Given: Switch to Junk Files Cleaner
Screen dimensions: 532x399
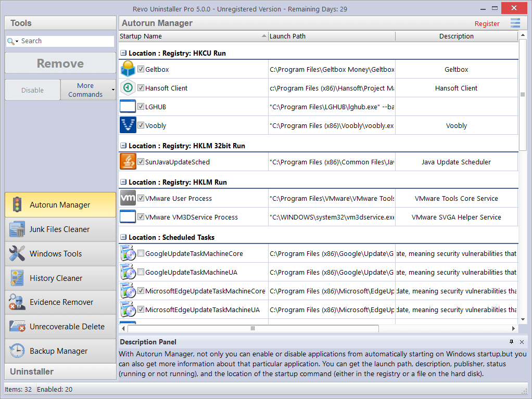Looking at the screenshot, I should [60, 229].
